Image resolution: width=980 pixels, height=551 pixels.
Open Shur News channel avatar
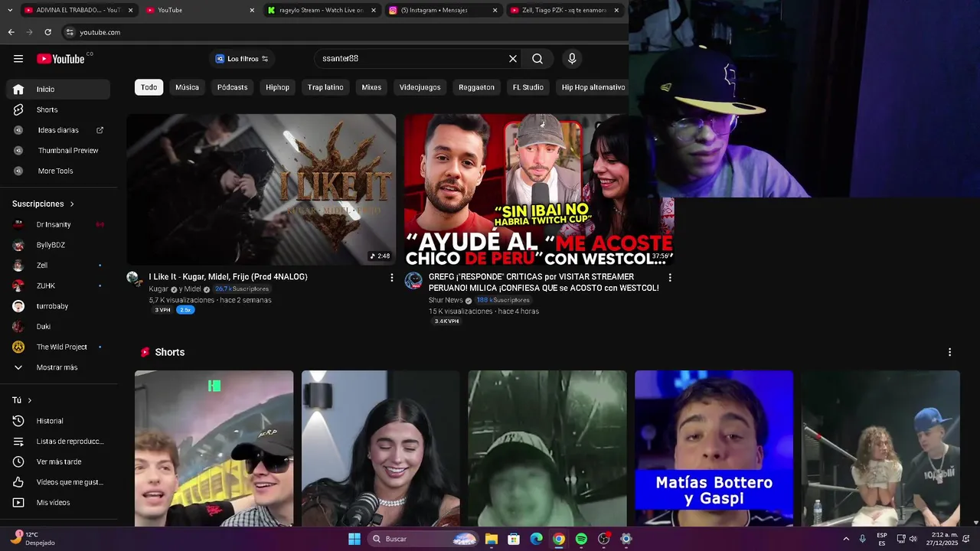[413, 281]
